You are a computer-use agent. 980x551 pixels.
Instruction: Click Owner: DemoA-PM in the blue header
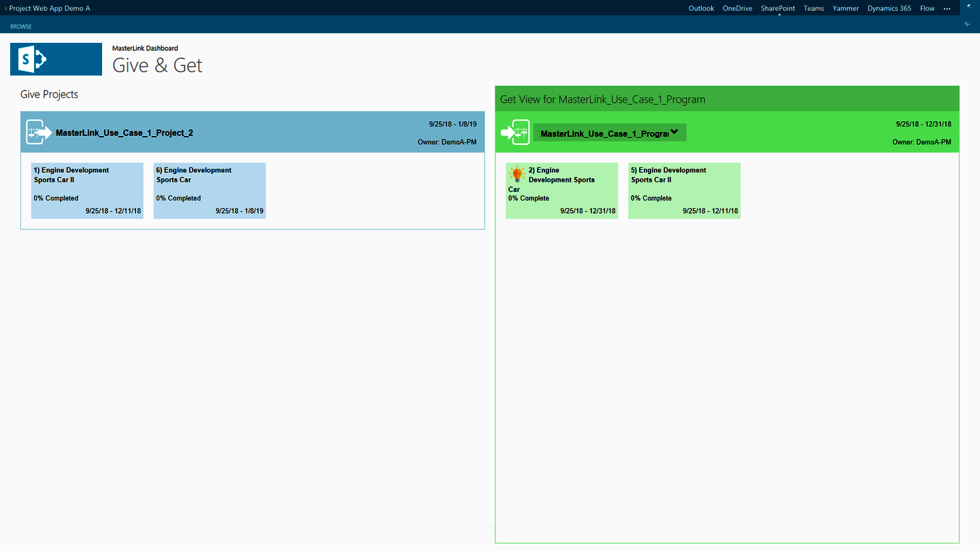[446, 142]
